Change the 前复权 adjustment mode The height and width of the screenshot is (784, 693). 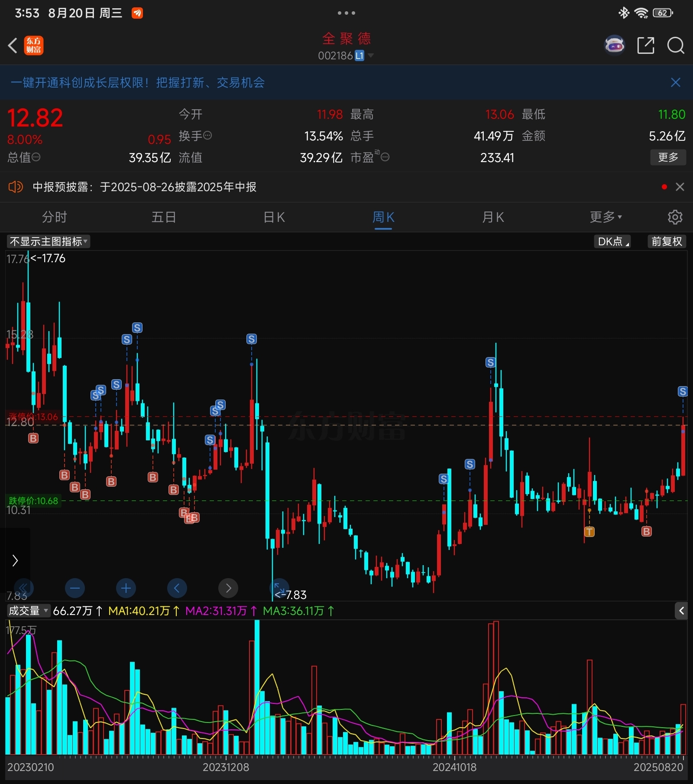667,241
